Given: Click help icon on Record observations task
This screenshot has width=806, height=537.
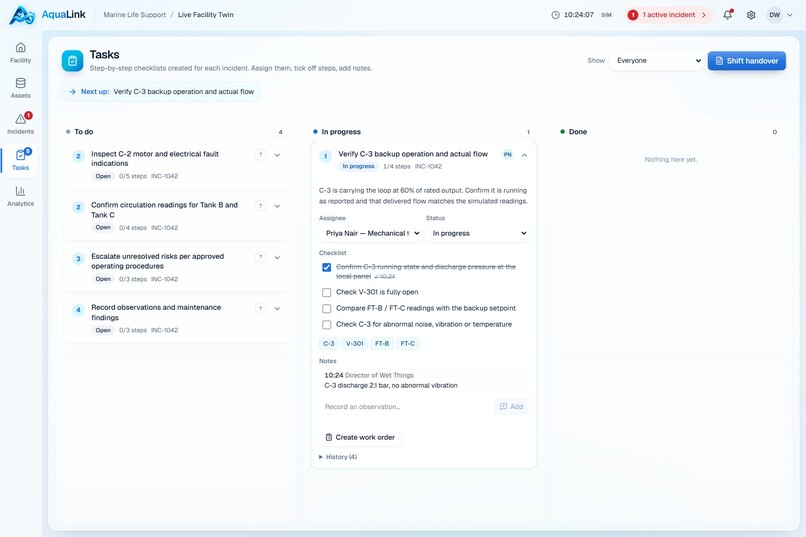Looking at the screenshot, I should pyautogui.click(x=261, y=308).
